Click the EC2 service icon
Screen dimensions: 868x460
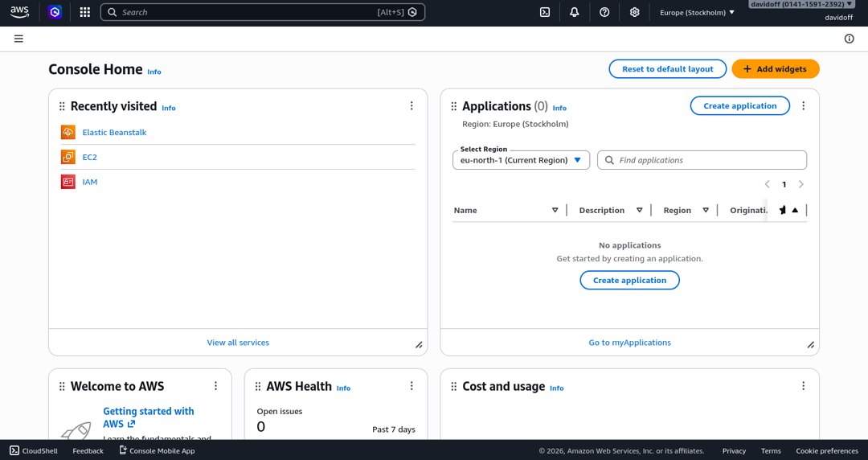[x=68, y=157]
